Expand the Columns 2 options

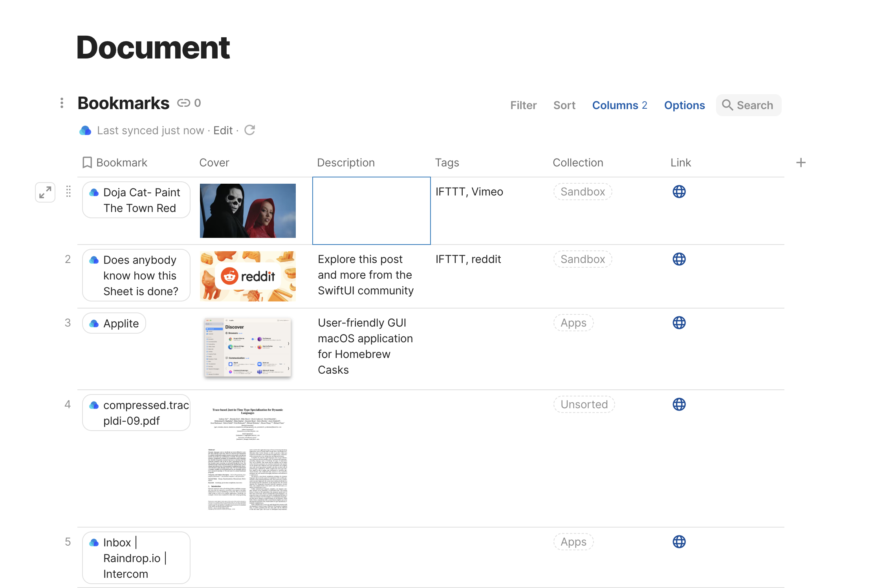(619, 105)
